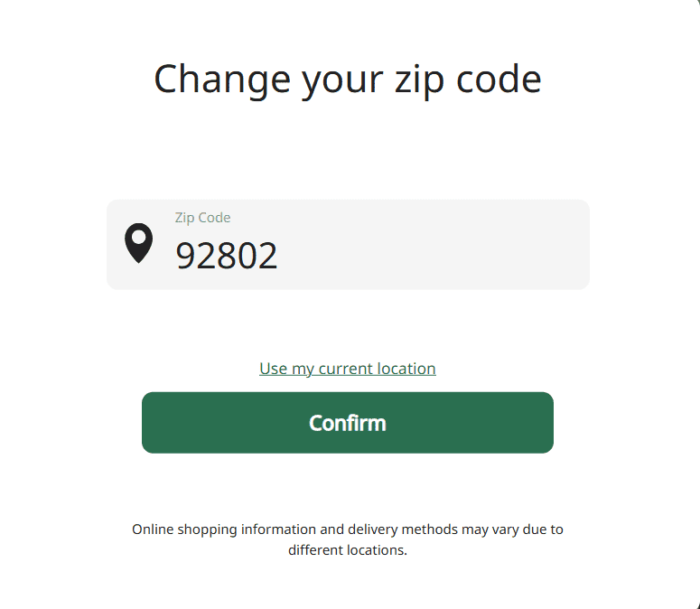Viewport: 700px width, 609px height.
Task: Click the "Change your zip code" heading
Action: [x=348, y=79]
